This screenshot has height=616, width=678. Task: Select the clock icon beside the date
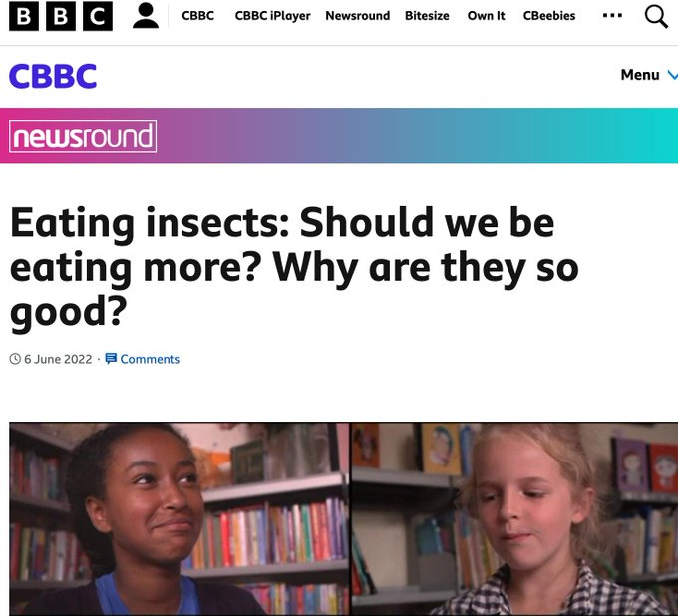click(15, 359)
